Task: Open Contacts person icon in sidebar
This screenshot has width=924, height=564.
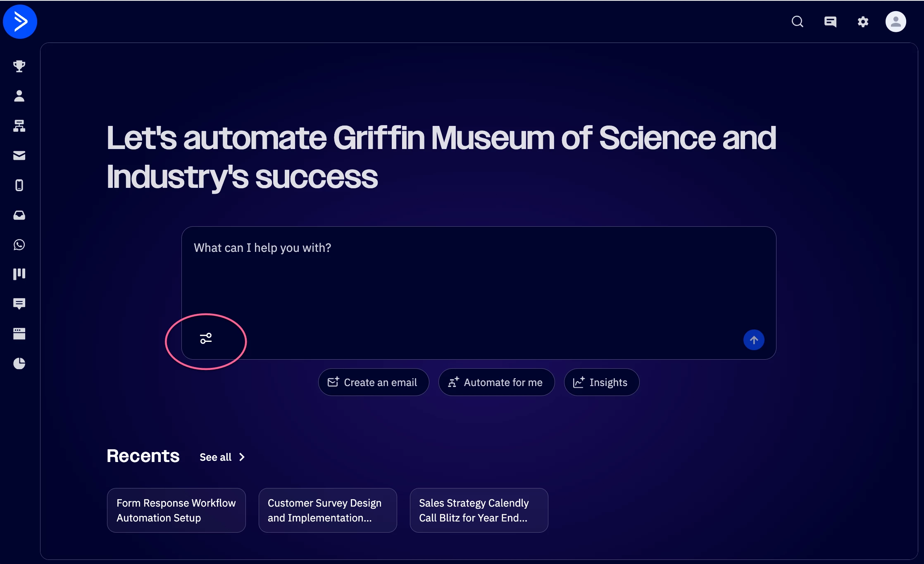Action: click(x=19, y=96)
